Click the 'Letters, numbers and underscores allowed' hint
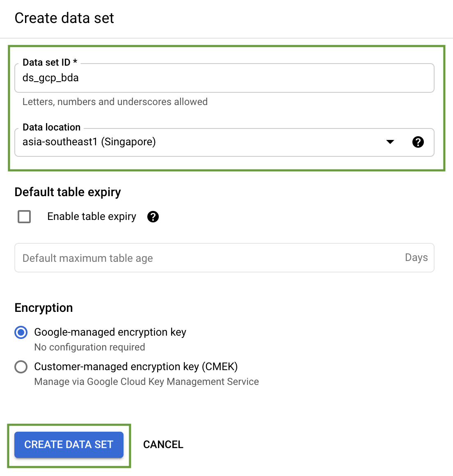The image size is (453, 476). (x=115, y=102)
